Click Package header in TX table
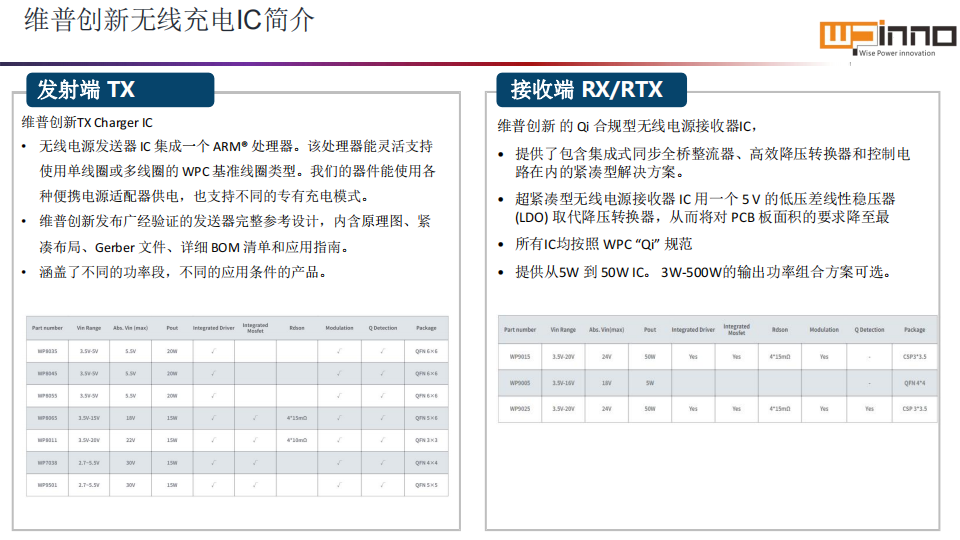Image resolution: width=960 pixels, height=540 pixels. pos(426,328)
